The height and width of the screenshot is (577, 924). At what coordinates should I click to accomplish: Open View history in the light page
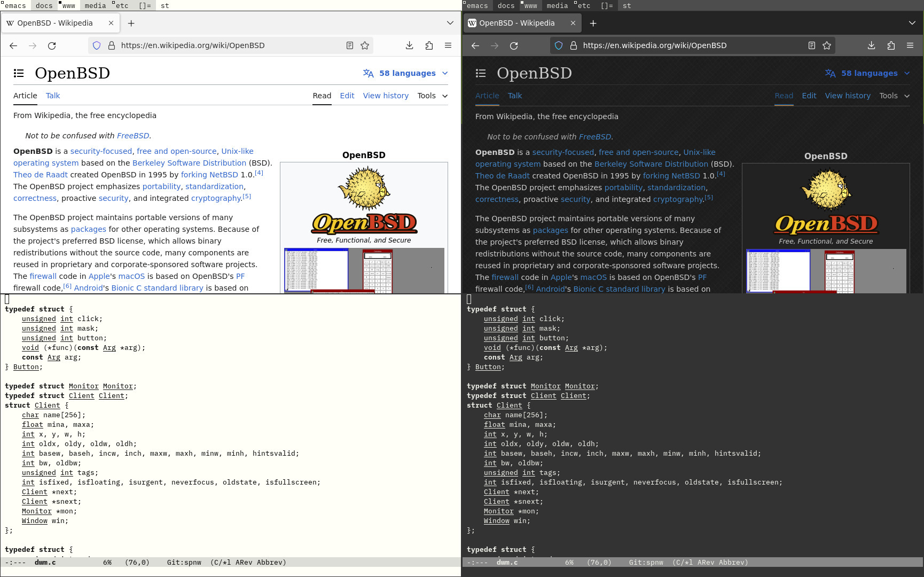coord(386,96)
